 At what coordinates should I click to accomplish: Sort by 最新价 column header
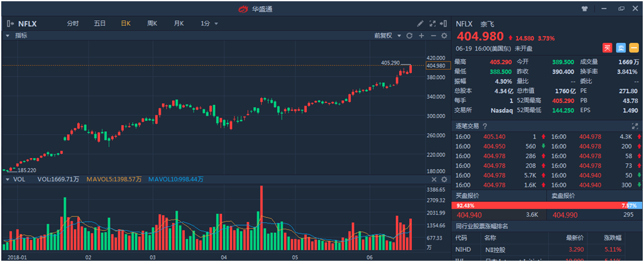575,238
